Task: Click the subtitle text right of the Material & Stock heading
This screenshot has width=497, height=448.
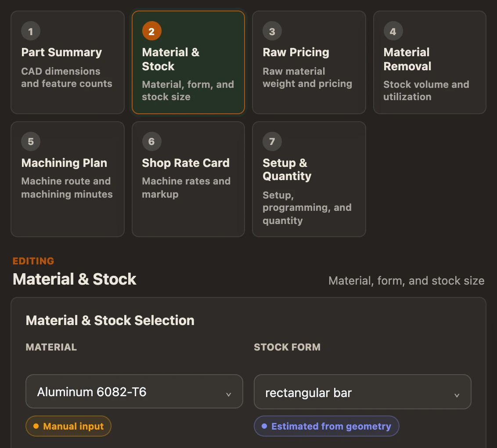Action: [407, 281]
